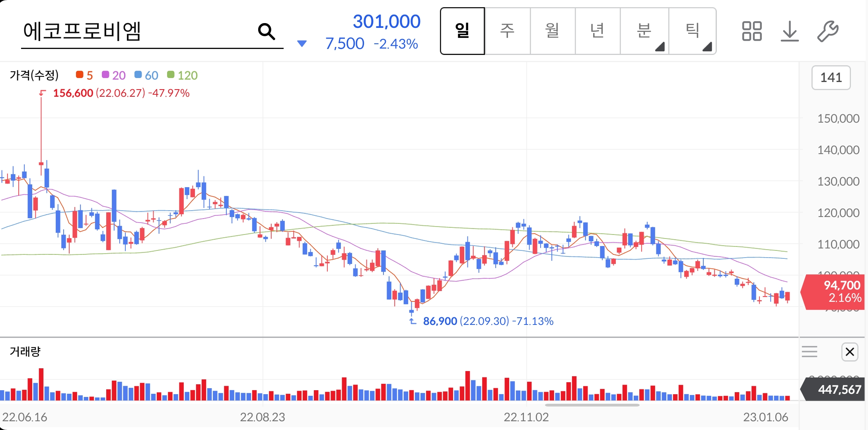The height and width of the screenshot is (430, 868).
Task: Click the 141 candle count box
Action: click(x=831, y=78)
